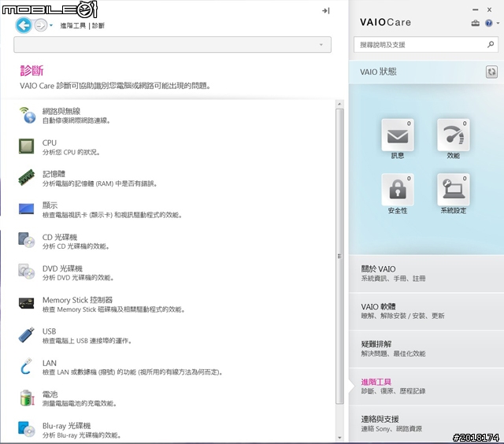The height and width of the screenshot is (444, 504).
Task: Expand the dropdown arrow beside the help icon
Action: coord(498,23)
